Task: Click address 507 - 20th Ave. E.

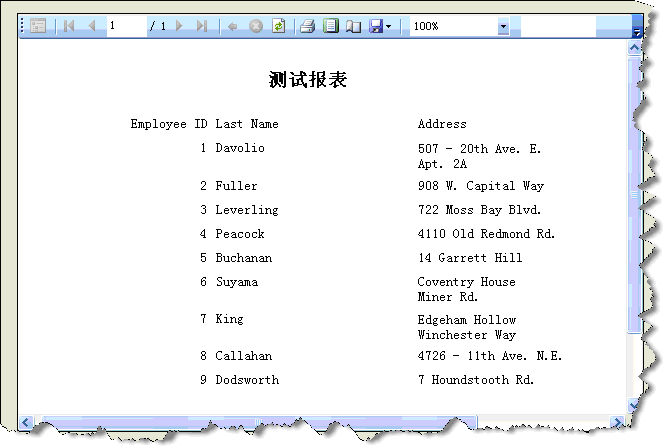Action: click(479, 149)
